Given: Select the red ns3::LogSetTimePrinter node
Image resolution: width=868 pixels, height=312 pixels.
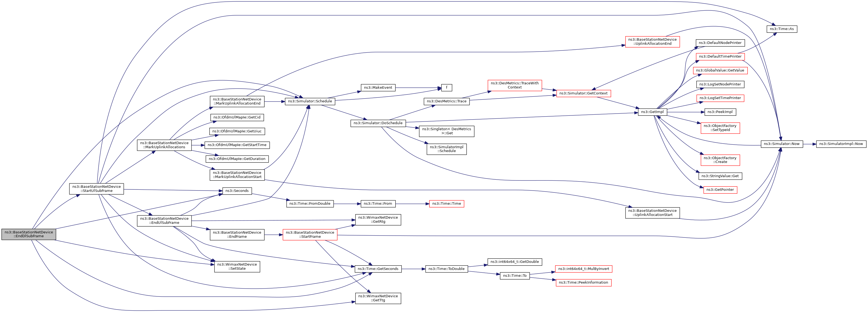Looking at the screenshot, I should point(720,98).
